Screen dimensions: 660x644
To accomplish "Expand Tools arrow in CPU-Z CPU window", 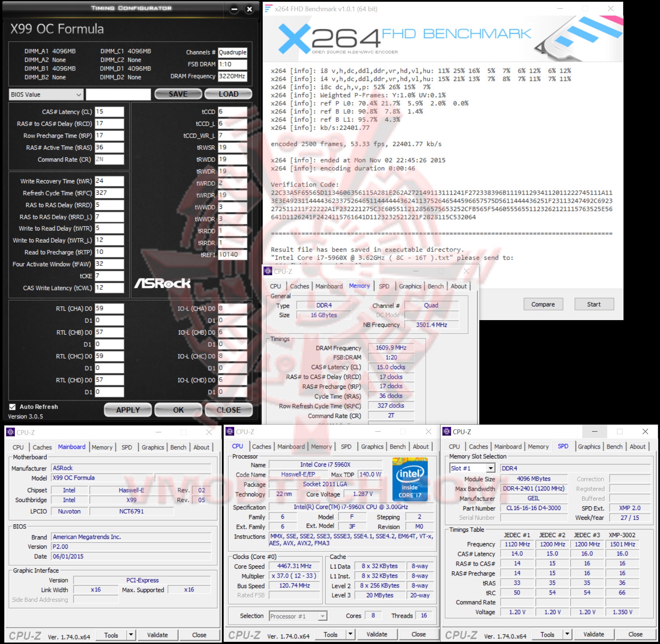I will pyautogui.click(x=350, y=634).
